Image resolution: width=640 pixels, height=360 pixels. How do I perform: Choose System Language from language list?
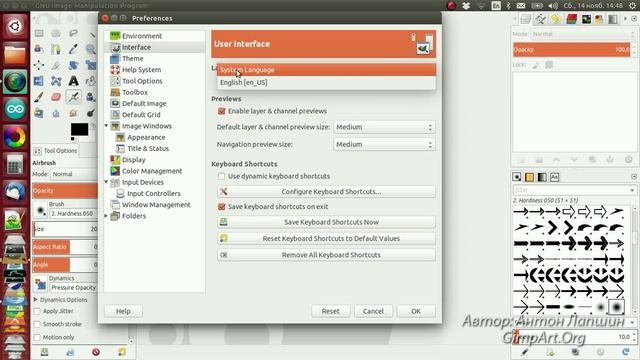point(327,70)
